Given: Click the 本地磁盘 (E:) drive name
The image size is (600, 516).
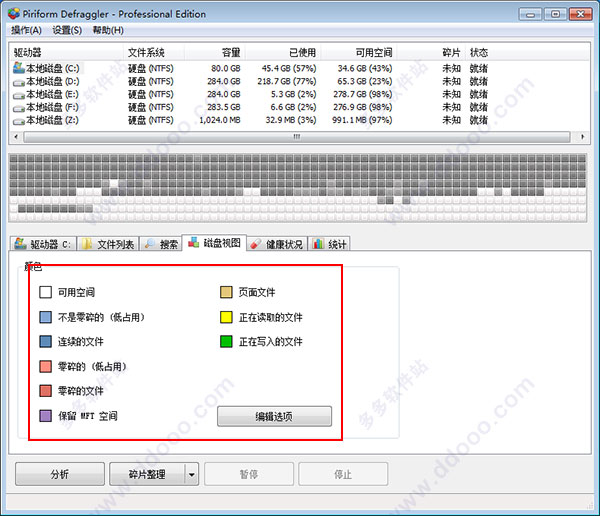Looking at the screenshot, I should click(52, 95).
